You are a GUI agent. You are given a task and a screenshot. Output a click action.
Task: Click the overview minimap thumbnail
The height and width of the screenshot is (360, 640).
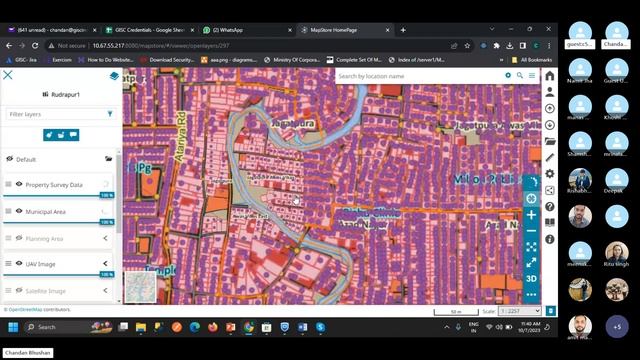140,287
